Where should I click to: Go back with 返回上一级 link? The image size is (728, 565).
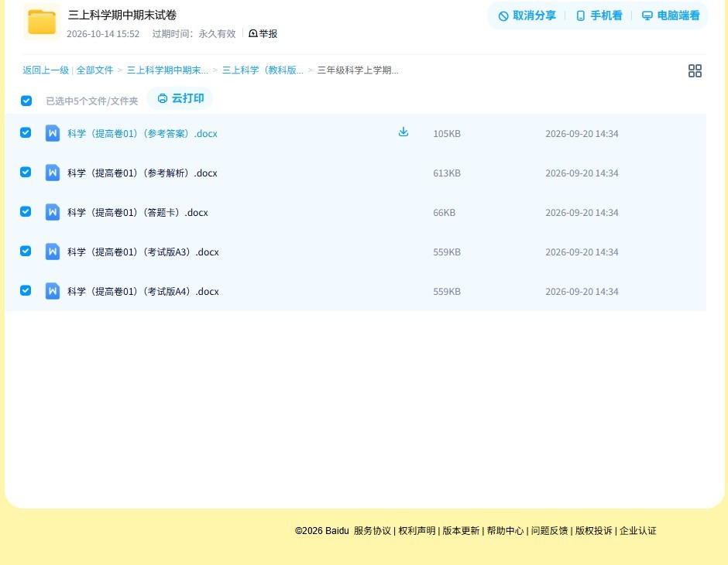point(46,70)
